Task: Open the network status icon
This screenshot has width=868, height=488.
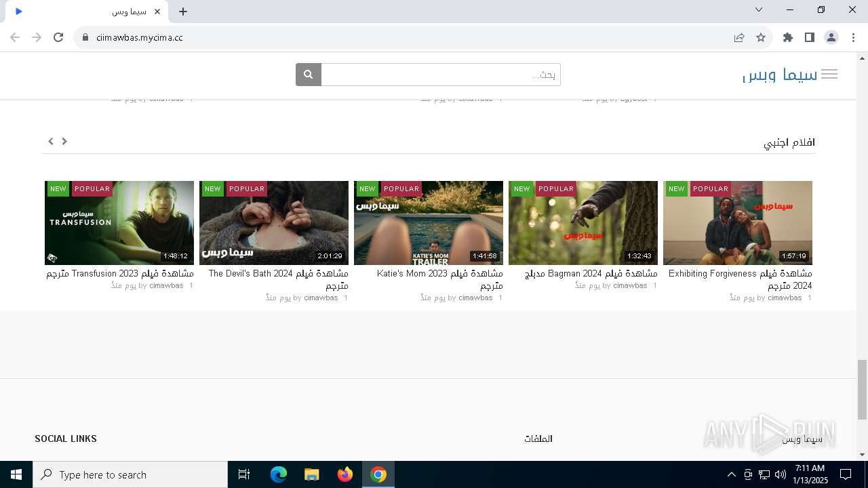Action: point(764,474)
